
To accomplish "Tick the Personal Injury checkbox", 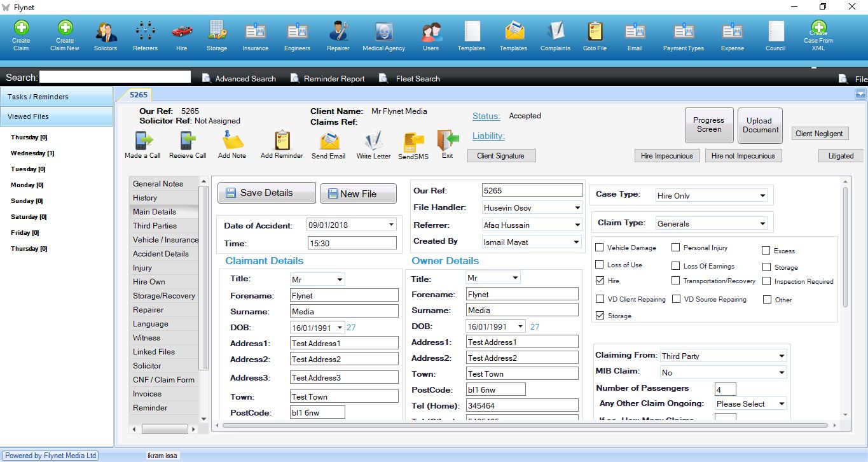I will [676, 248].
